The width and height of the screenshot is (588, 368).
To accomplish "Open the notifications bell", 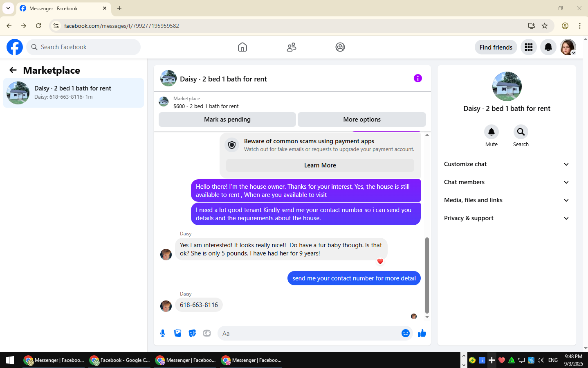I will (x=548, y=47).
